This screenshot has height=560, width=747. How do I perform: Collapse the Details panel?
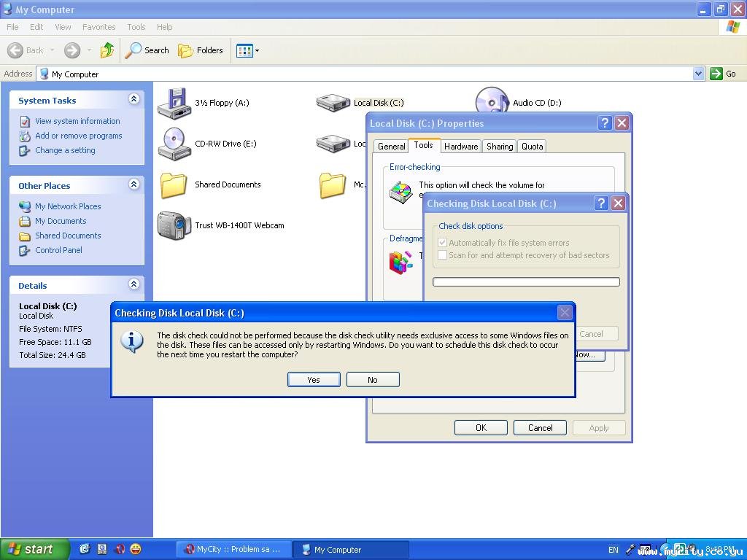[134, 284]
